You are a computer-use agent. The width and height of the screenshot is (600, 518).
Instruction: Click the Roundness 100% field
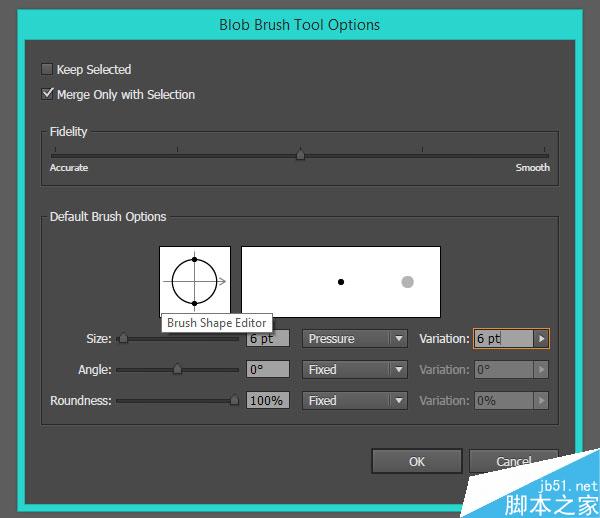tap(268, 401)
